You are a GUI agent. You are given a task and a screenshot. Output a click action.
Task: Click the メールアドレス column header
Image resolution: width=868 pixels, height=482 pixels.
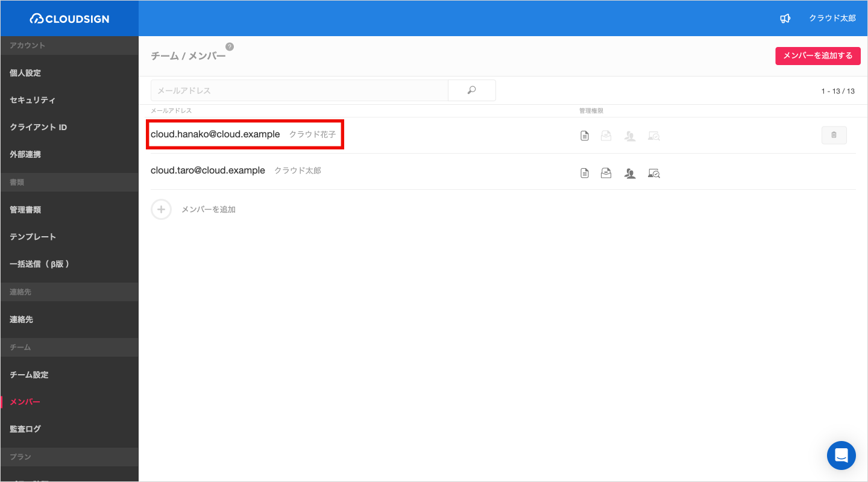point(171,111)
